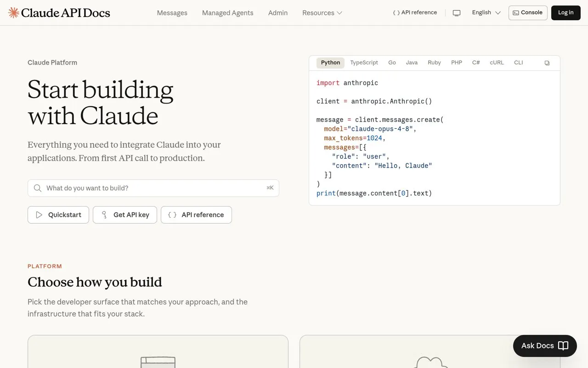Click the 'max_tokens=1024' code line
Image resolution: width=588 pixels, height=368 pixels.
(x=355, y=138)
